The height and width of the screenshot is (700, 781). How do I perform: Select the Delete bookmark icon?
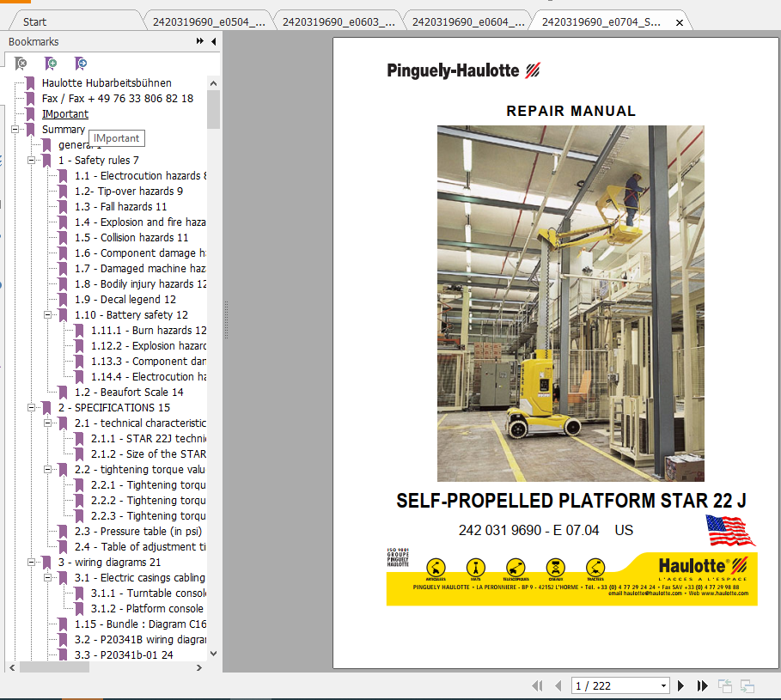[x=21, y=63]
